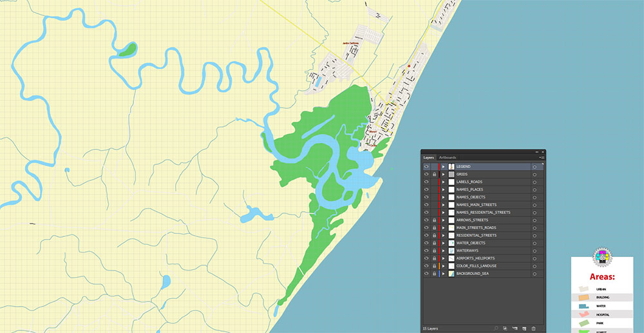Click the LEGEND layer thumbnail

(451, 167)
